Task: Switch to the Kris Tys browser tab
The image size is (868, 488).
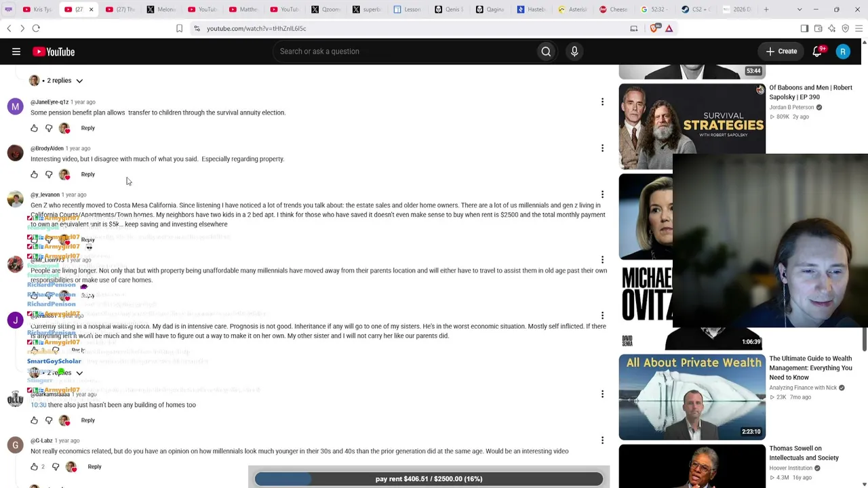Action: (x=37, y=9)
